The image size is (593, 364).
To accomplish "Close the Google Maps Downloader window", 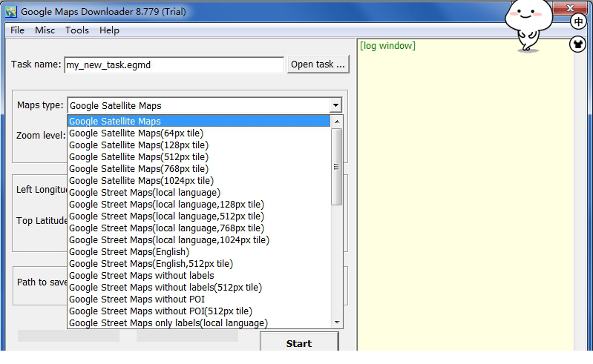I will pos(570,8).
